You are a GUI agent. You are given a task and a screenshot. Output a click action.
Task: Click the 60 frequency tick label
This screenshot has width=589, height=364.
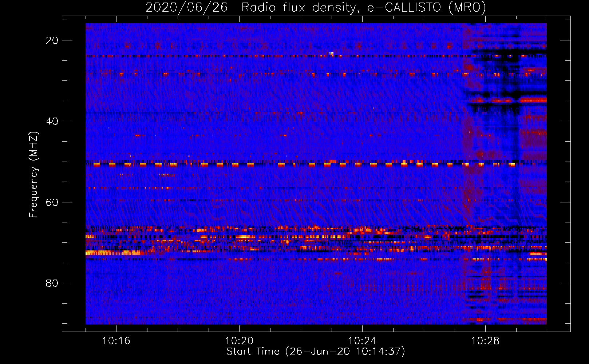[52, 202]
